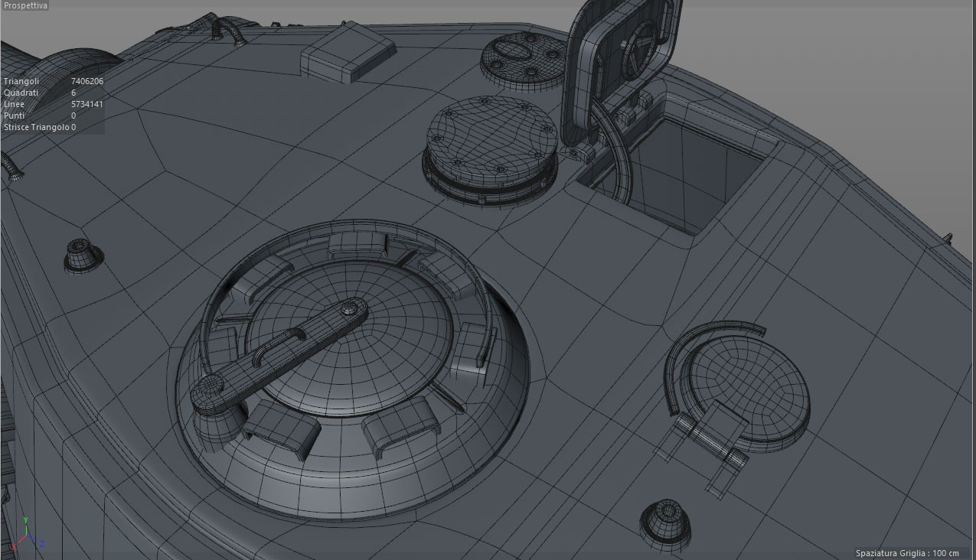Viewport: 976px width, 560px height.
Task: Select the 5734141 lines count value
Action: (87, 104)
